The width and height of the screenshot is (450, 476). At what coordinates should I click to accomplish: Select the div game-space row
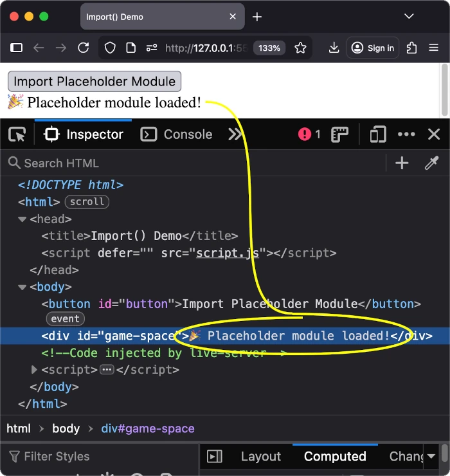[x=225, y=336]
